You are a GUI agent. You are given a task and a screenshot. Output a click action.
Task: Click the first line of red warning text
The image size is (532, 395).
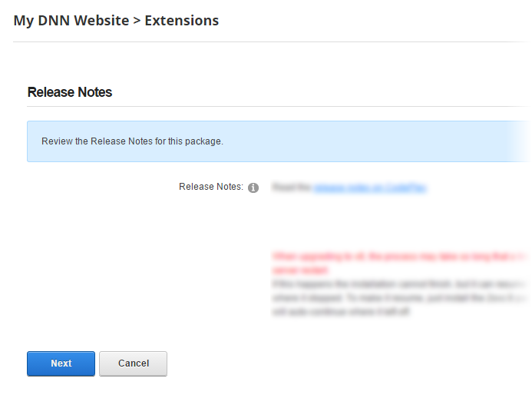[399, 257]
